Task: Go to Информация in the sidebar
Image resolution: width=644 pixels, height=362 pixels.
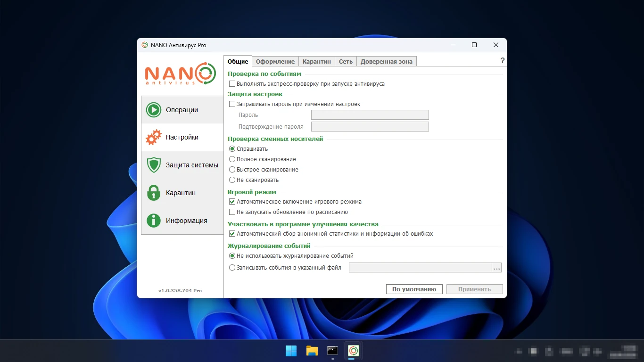Action: [x=182, y=221]
